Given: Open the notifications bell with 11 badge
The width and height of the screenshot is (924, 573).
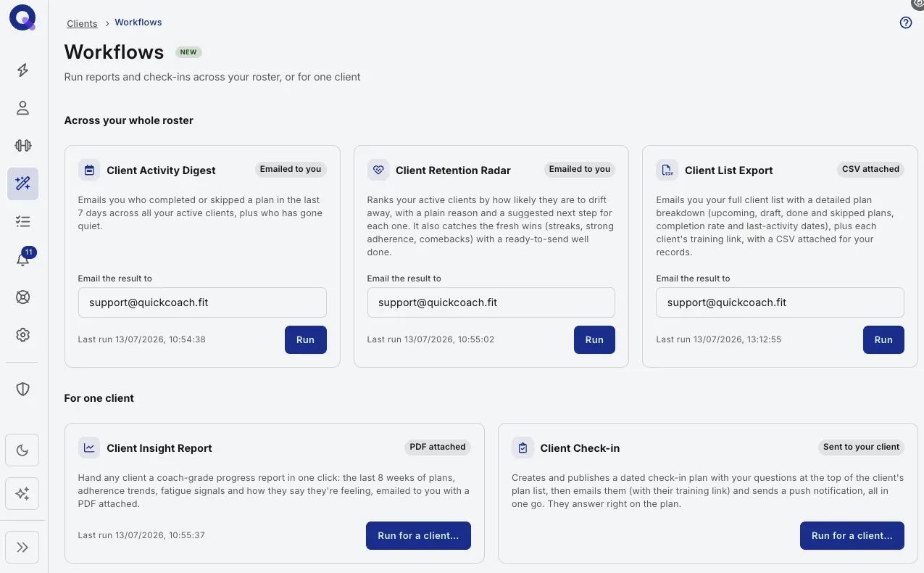Looking at the screenshot, I should pyautogui.click(x=22, y=259).
